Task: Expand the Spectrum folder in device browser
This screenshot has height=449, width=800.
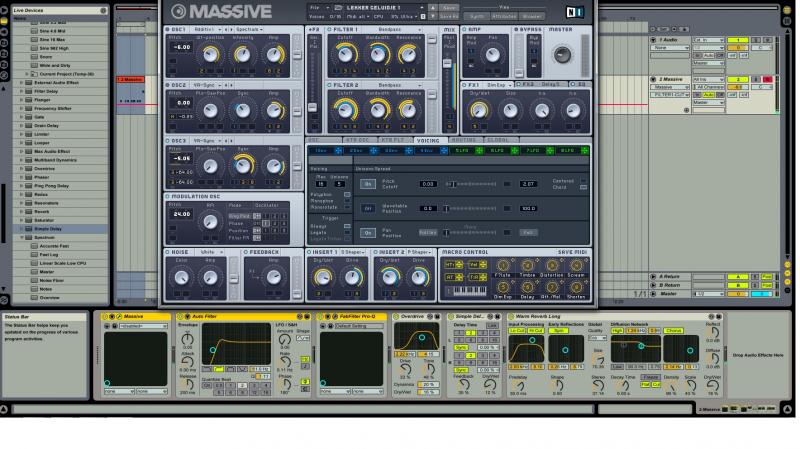Action: pos(22,237)
